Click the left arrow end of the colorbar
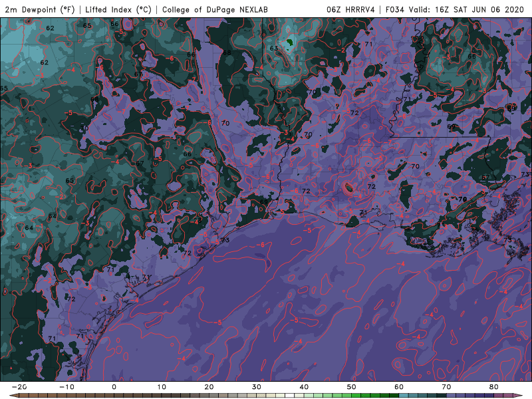This screenshot has height=399, width=532. coord(14,396)
